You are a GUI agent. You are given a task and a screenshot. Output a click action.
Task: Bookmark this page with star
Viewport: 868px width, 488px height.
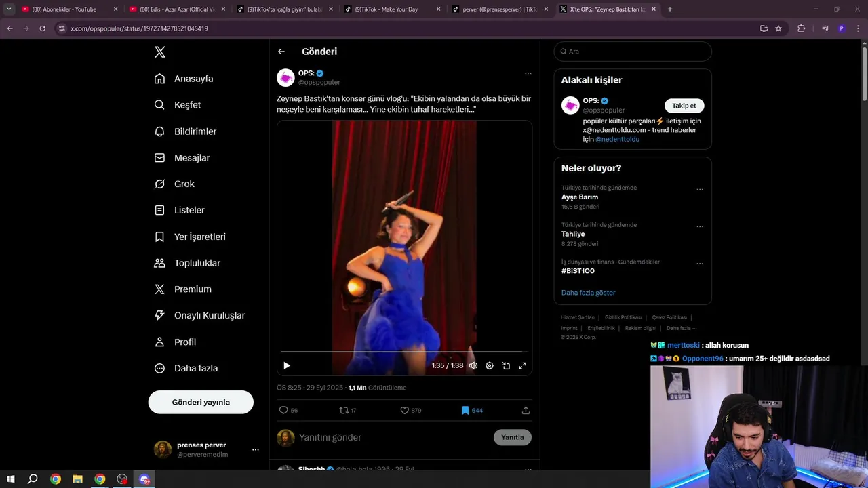778,28
